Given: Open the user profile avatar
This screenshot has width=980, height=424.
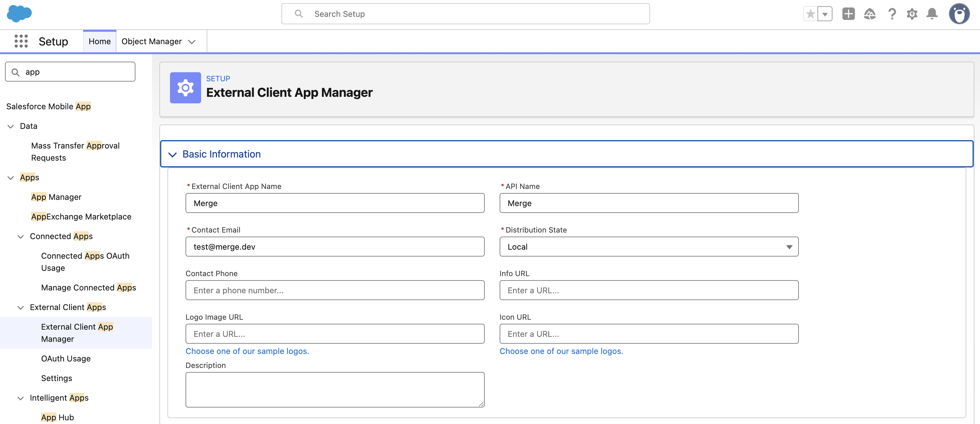Looking at the screenshot, I should pyautogui.click(x=959, y=14).
